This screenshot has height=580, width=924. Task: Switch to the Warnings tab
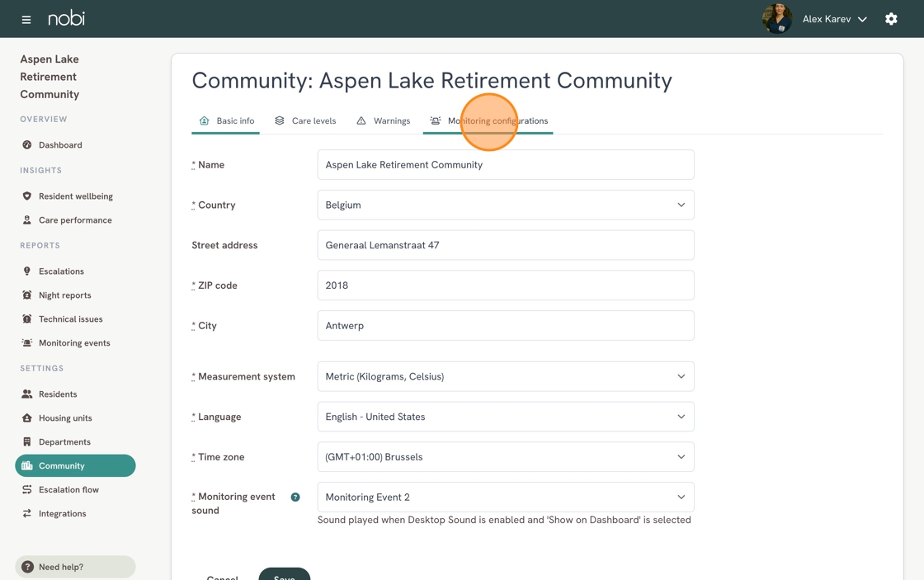(x=383, y=120)
